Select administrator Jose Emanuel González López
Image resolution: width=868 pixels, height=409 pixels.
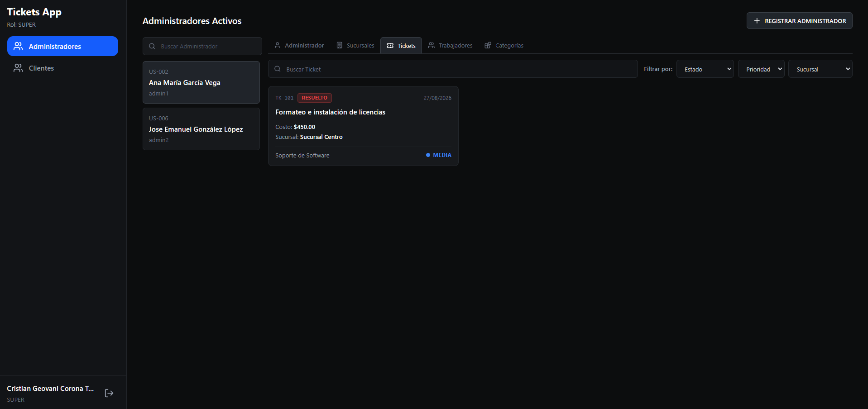coord(201,129)
